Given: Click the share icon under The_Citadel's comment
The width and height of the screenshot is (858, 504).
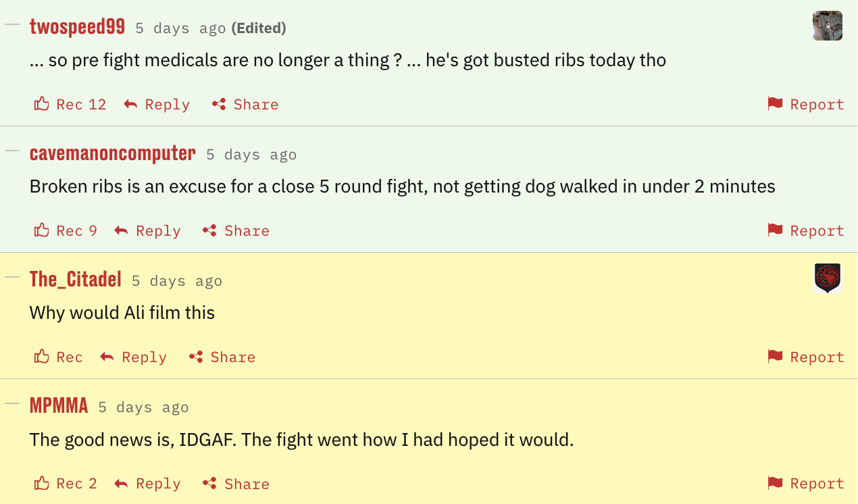Looking at the screenshot, I should pyautogui.click(x=196, y=357).
